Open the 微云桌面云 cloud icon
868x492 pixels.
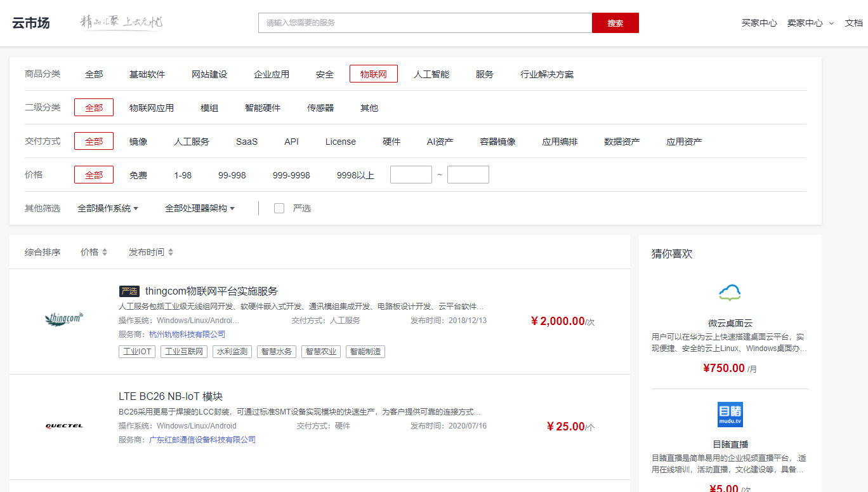tap(730, 293)
